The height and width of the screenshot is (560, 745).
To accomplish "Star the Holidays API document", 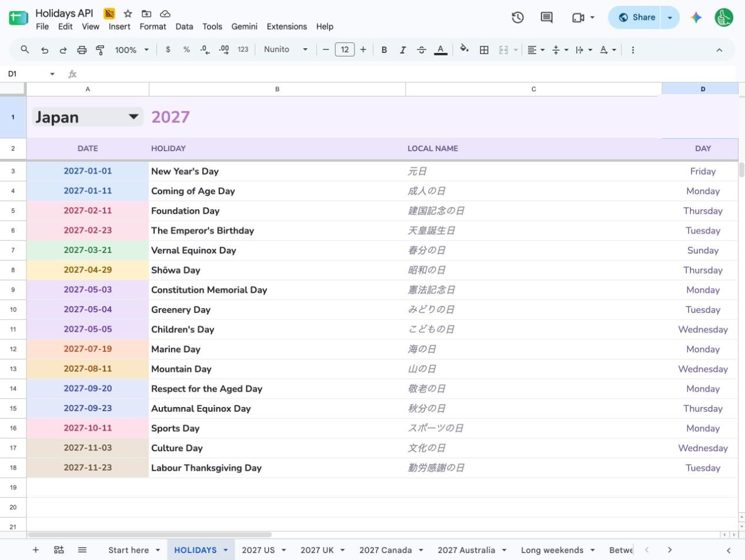I will point(128,14).
